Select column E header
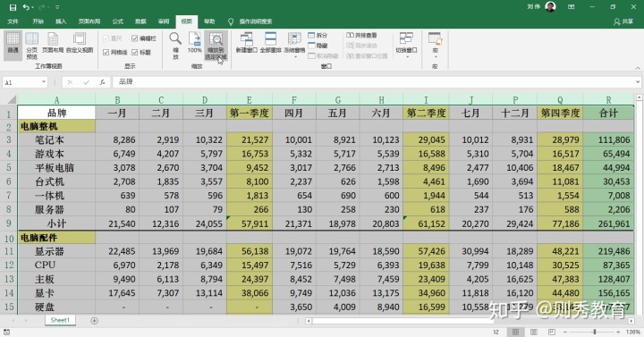This screenshot has width=644, height=337. [x=249, y=100]
